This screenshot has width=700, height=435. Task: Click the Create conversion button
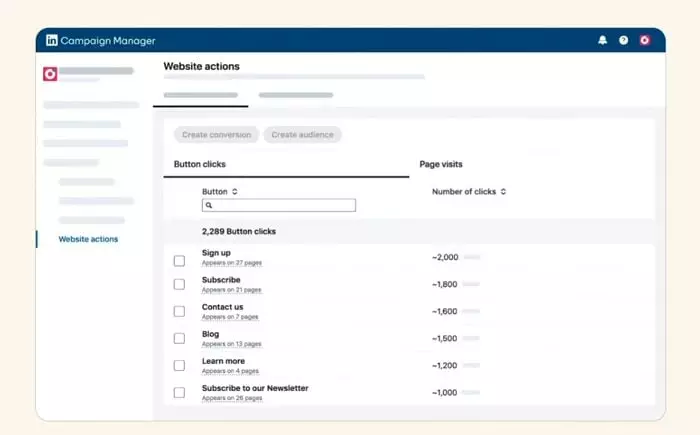(x=217, y=134)
